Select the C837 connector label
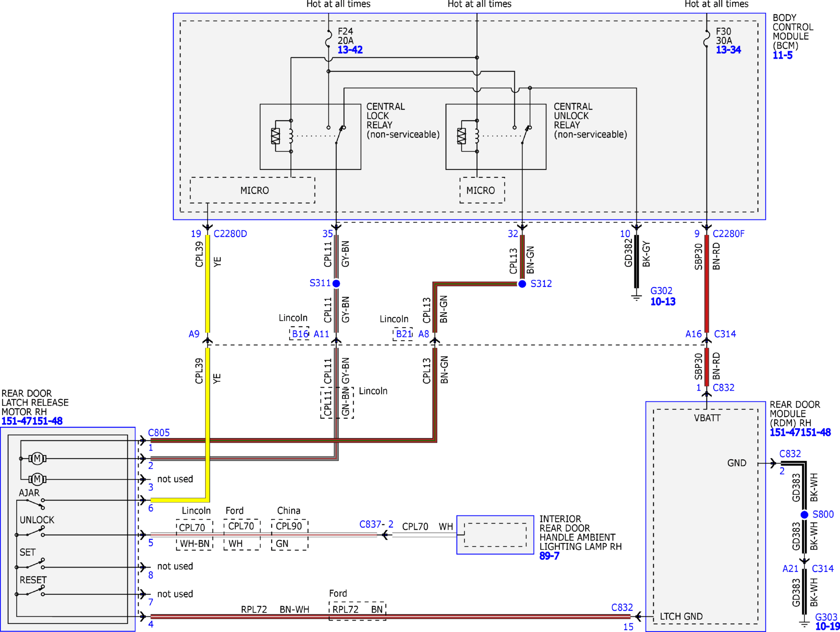 [370, 524]
